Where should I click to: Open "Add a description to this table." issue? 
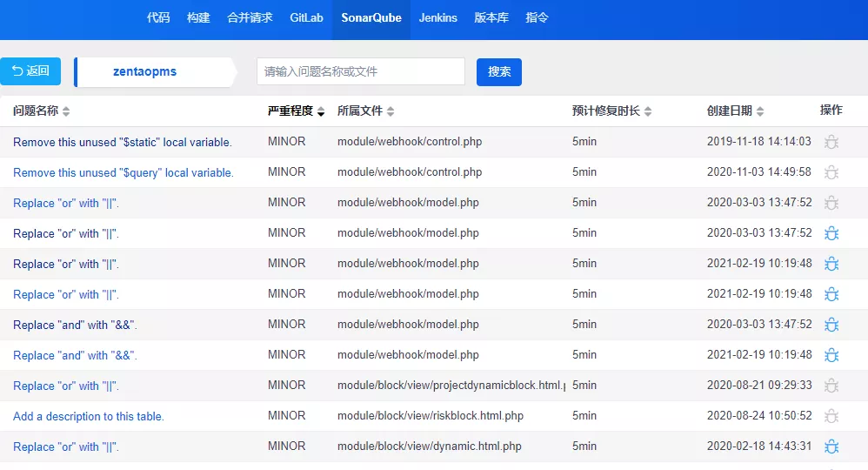(89, 416)
